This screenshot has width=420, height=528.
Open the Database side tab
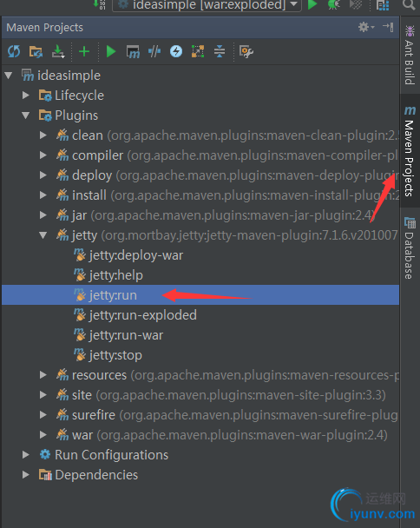tap(410, 247)
